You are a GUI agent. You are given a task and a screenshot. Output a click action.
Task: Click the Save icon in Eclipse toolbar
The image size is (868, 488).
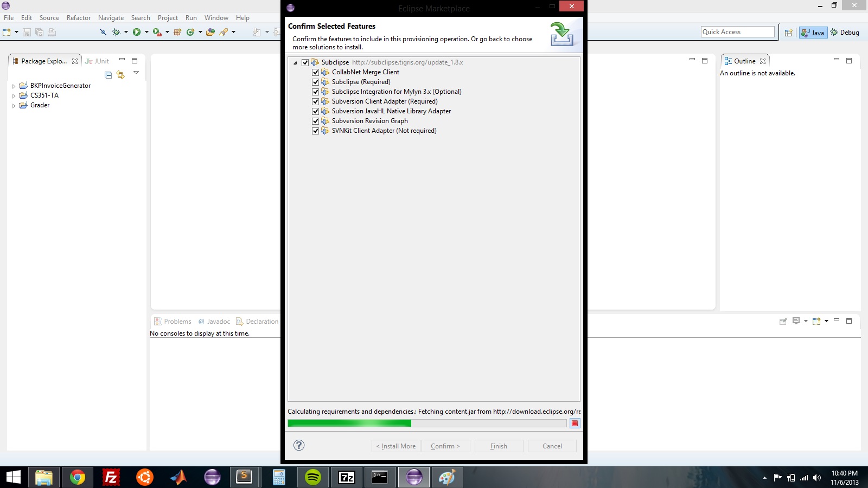pos(27,32)
